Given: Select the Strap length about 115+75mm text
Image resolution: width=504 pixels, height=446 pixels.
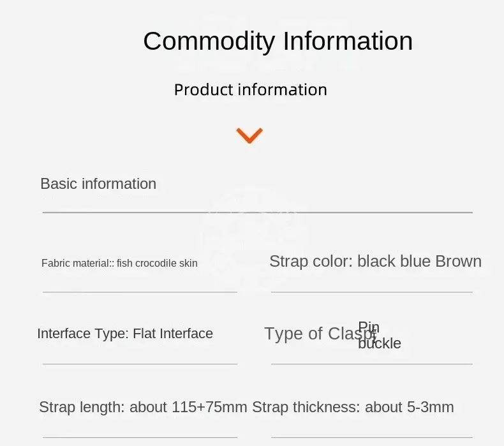Looking at the screenshot, I should (x=143, y=407).
